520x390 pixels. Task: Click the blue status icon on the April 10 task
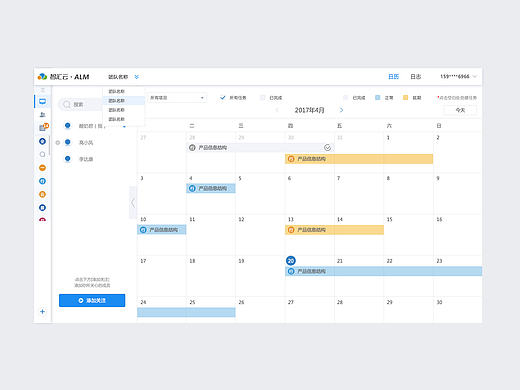(143, 230)
